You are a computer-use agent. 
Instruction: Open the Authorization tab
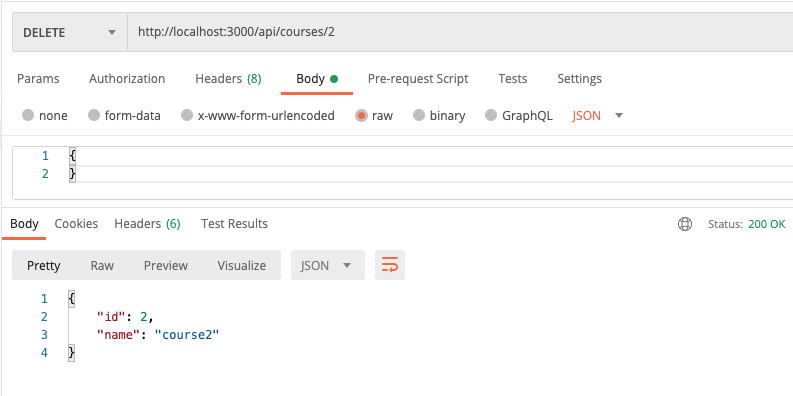[127, 79]
